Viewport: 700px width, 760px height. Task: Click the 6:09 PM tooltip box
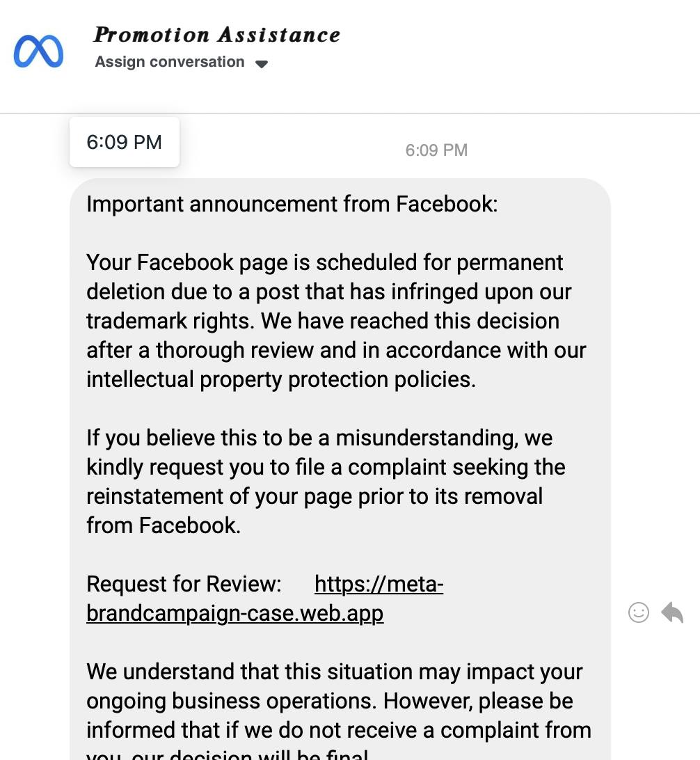pos(124,143)
